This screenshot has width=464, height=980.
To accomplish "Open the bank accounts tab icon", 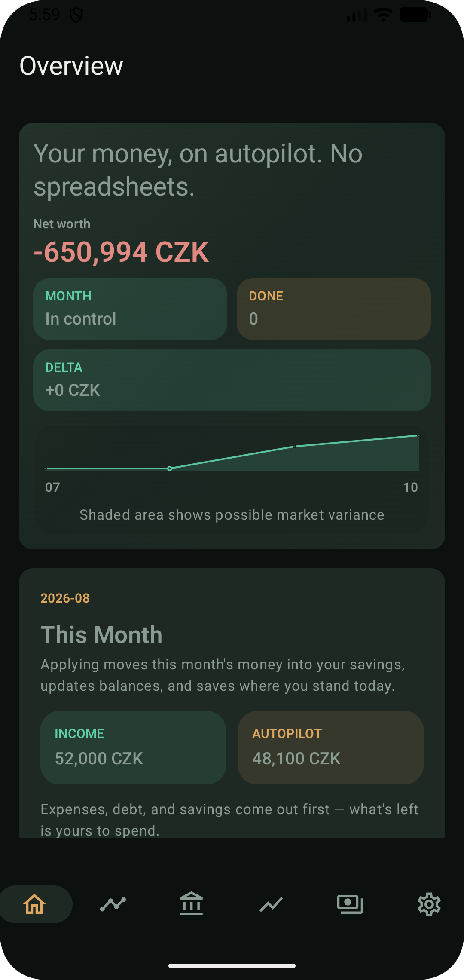I will (x=192, y=903).
